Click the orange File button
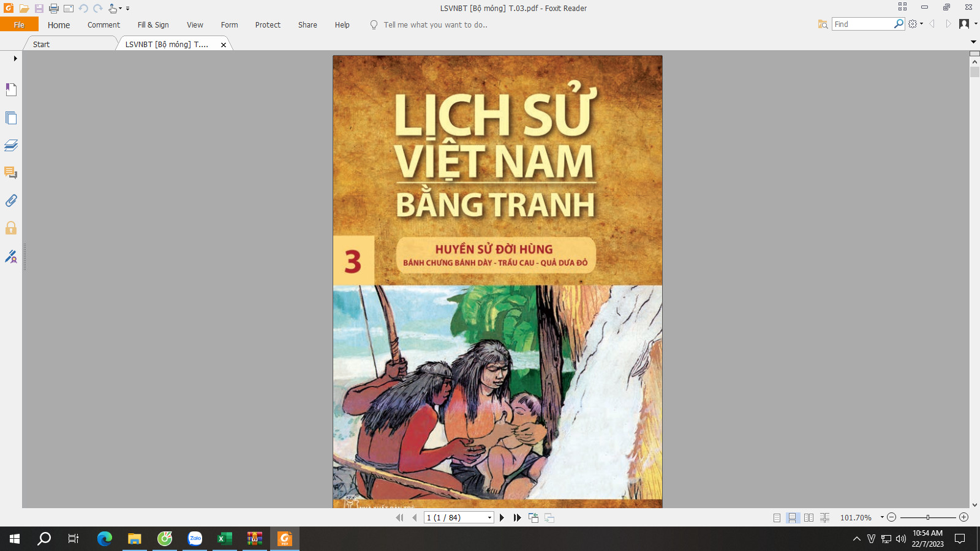The height and width of the screenshot is (551, 980). pos(19,25)
